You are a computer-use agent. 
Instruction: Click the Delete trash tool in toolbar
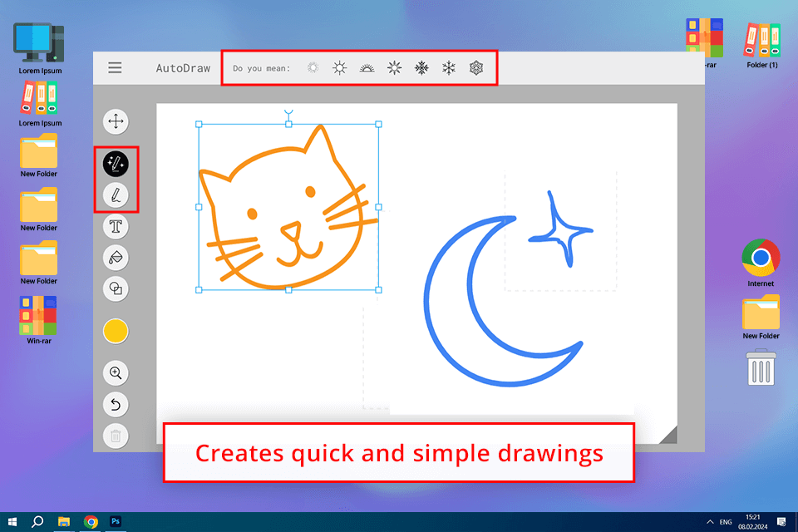click(116, 436)
